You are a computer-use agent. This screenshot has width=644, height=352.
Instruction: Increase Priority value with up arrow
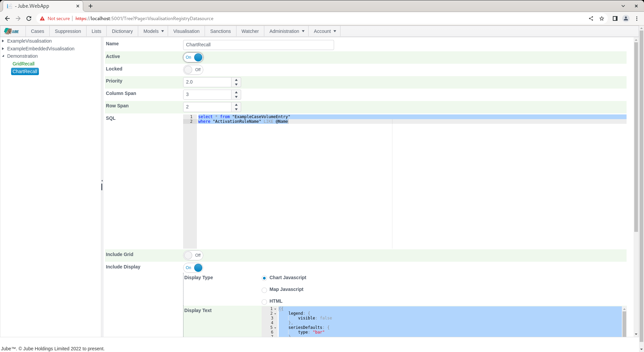click(x=236, y=80)
